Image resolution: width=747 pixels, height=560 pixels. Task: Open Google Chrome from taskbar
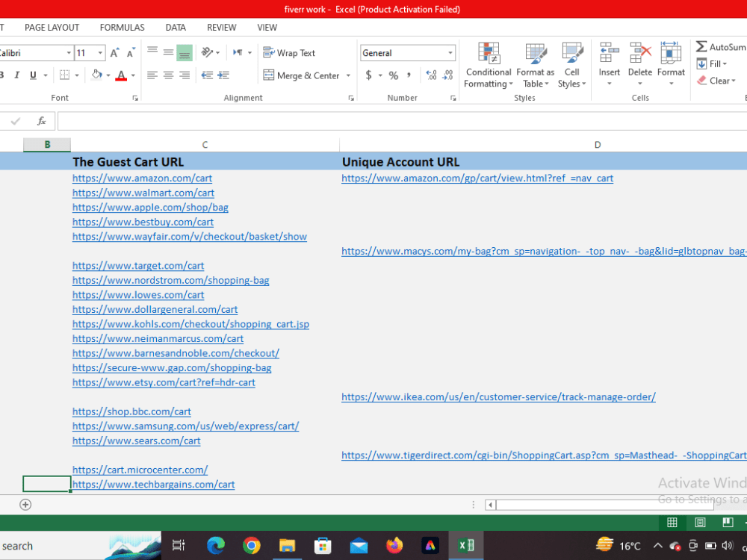pyautogui.click(x=252, y=545)
